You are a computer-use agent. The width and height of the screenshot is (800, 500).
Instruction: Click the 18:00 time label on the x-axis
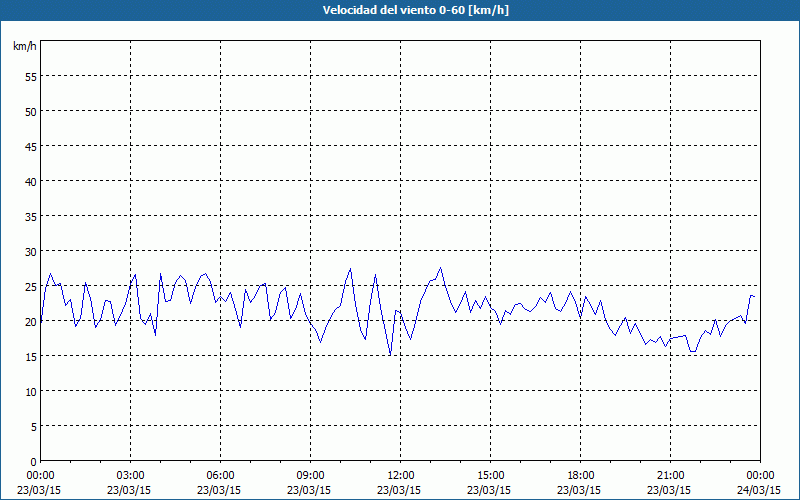click(x=580, y=476)
